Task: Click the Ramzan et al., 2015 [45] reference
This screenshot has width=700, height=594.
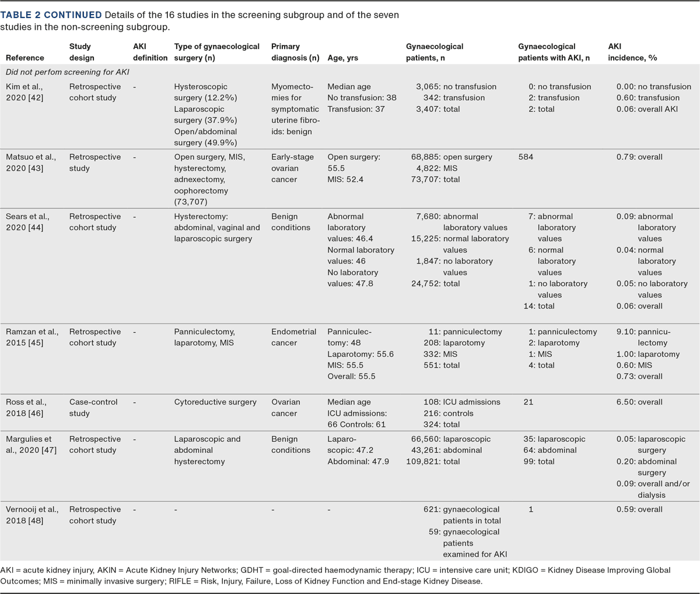Action: point(32,338)
